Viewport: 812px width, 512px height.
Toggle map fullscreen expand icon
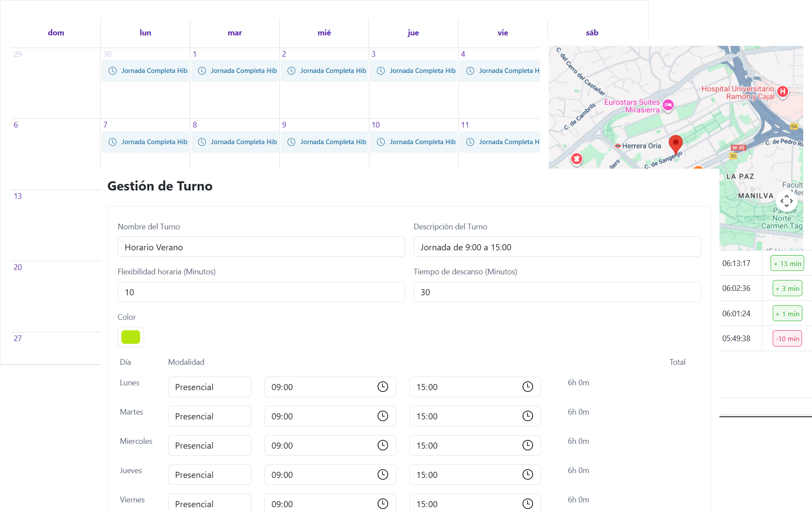pyautogui.click(x=787, y=201)
